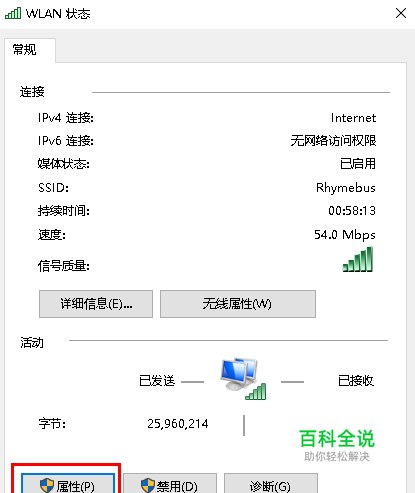415x493 pixels.
Task: Click the 连接 section heading
Action: tap(32, 92)
